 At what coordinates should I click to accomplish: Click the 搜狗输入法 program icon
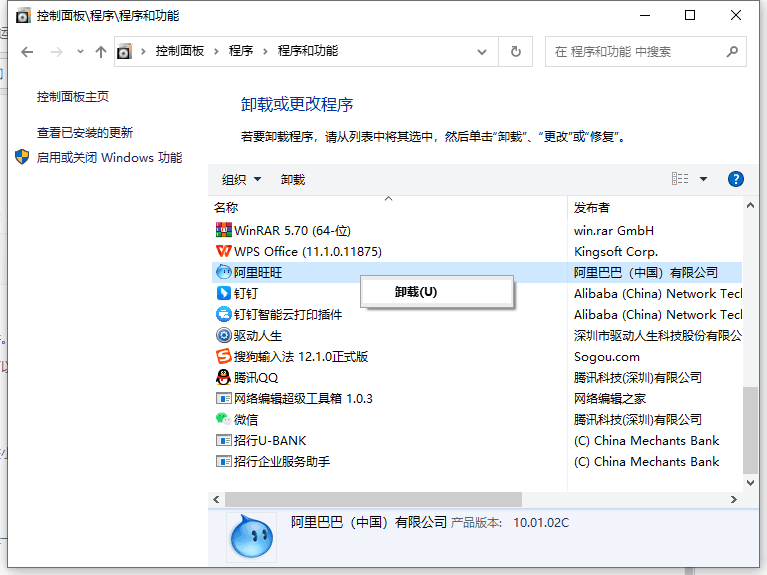224,356
